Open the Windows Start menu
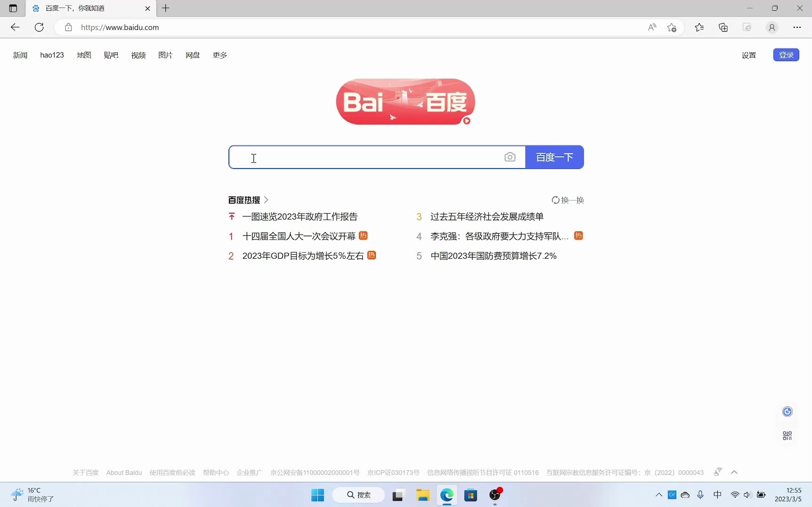812x507 pixels. tap(318, 495)
